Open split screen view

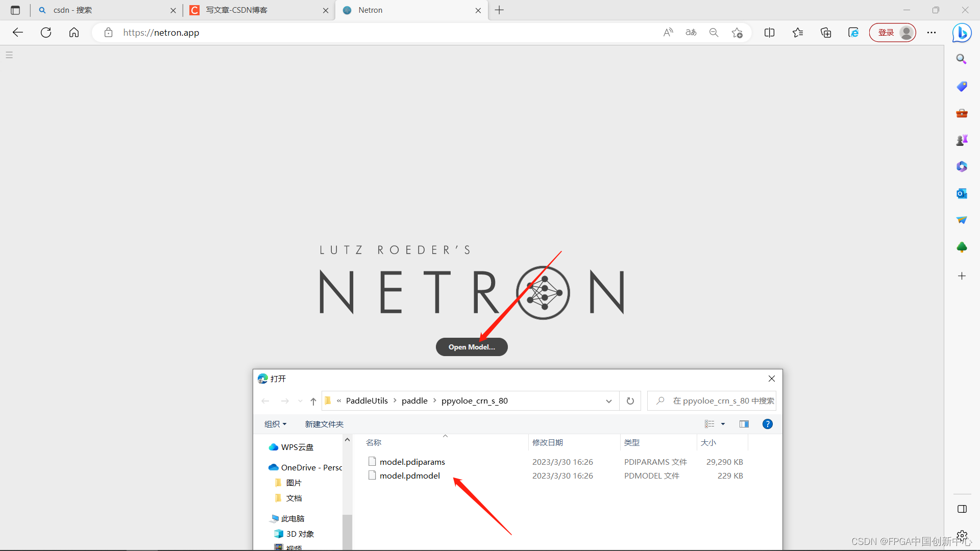click(x=770, y=33)
